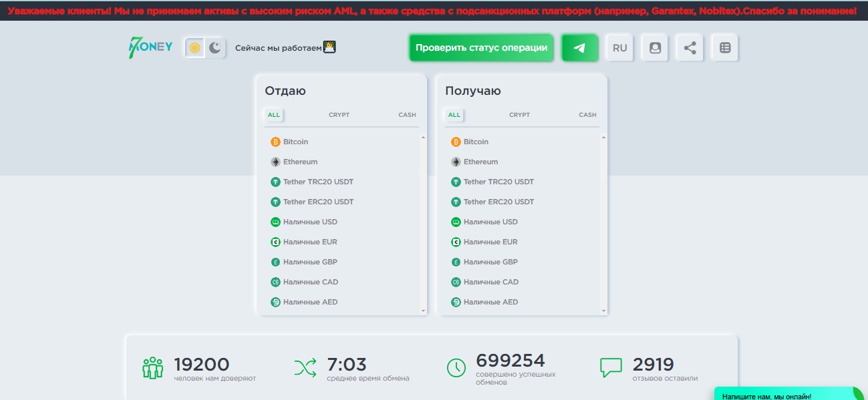Switch to dark theme moon icon
868x400 pixels.
click(215, 48)
